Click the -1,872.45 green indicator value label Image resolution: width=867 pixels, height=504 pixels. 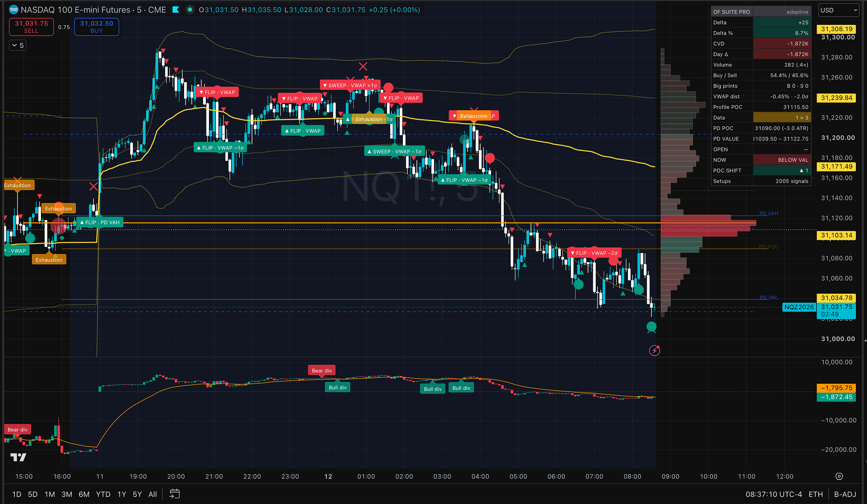click(837, 397)
